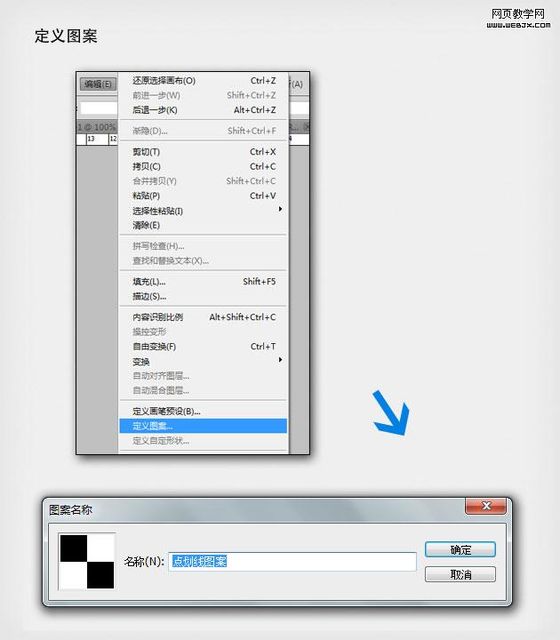Viewport: 560px width, 640px height.
Task: Click the 编辑(E) menu button
Action: (x=98, y=84)
